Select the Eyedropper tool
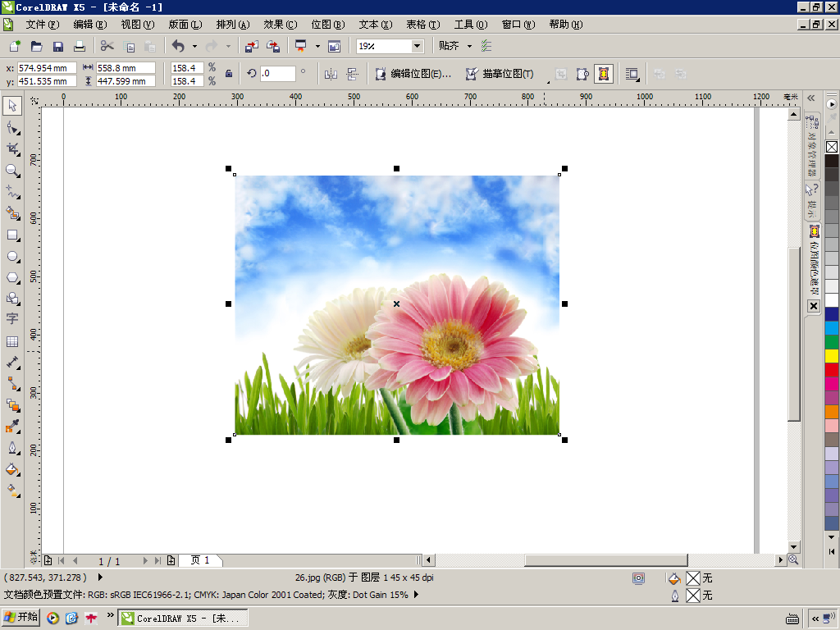This screenshot has height=630, width=840. coord(12,427)
